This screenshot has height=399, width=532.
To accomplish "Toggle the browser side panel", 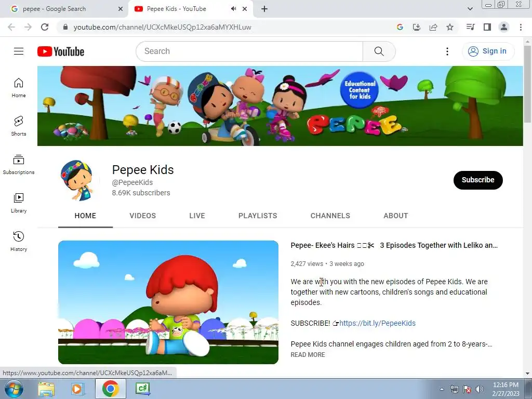I will point(487,27).
